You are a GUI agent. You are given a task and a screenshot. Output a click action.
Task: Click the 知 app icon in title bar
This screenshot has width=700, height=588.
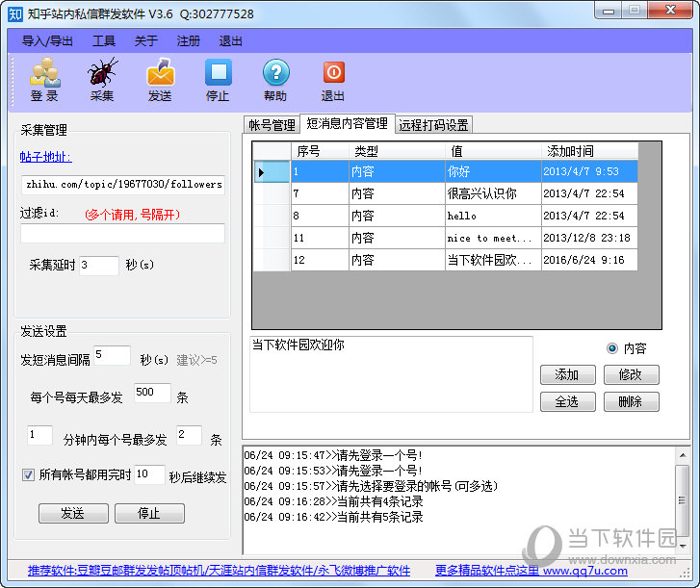click(15, 14)
